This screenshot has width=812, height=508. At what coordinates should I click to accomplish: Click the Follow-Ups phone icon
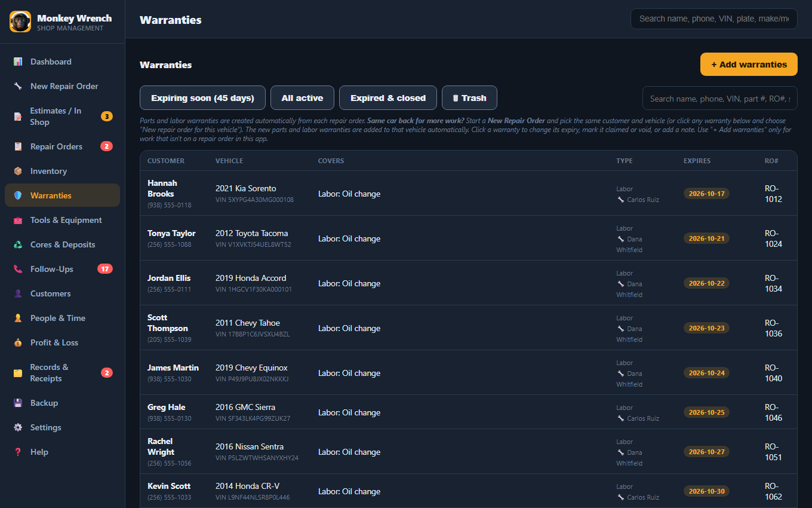(18, 269)
